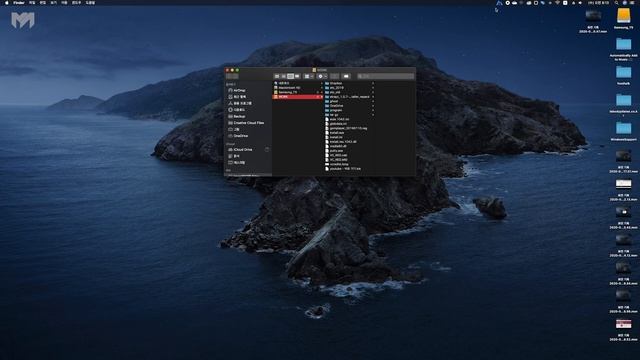
Task: Expand chevron beside program folder
Action: tap(373, 110)
